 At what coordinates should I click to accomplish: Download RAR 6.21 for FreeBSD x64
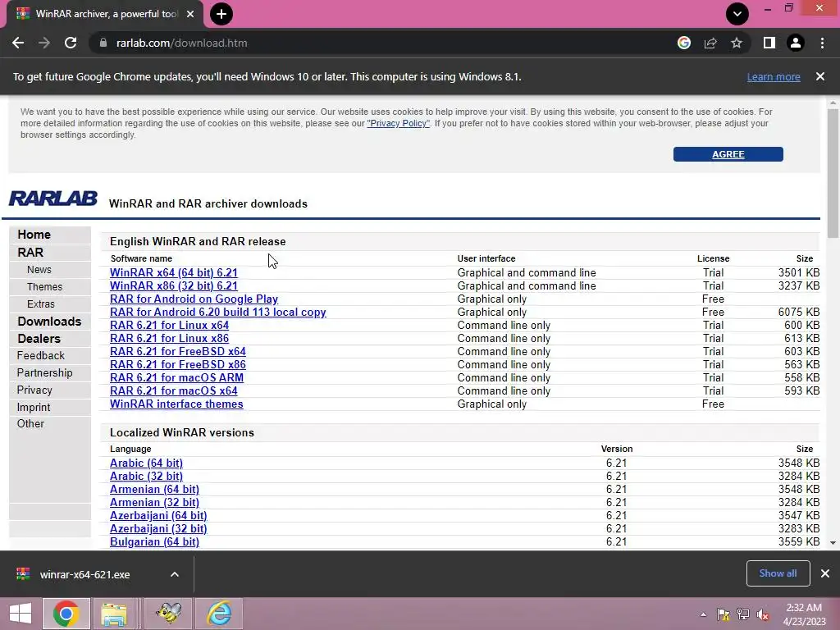point(178,351)
